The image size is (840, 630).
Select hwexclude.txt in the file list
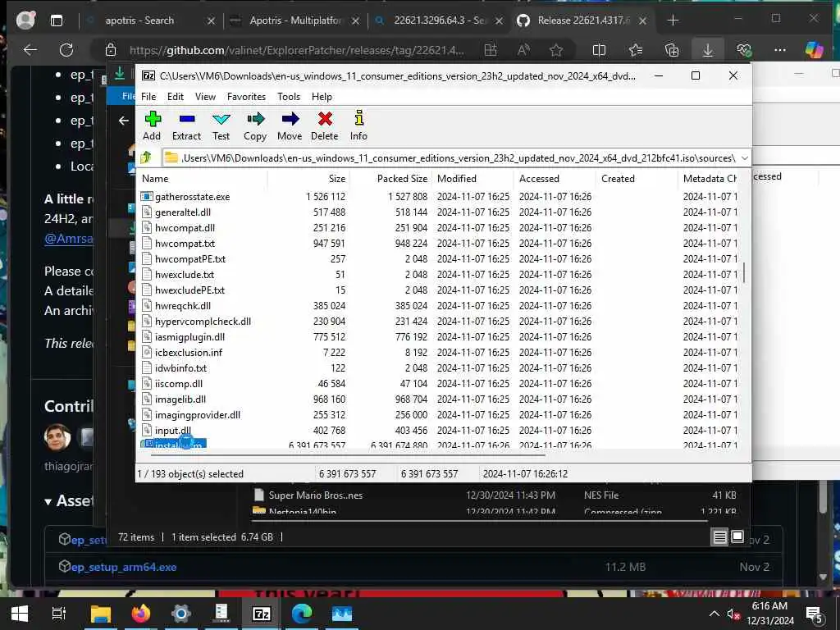point(185,274)
